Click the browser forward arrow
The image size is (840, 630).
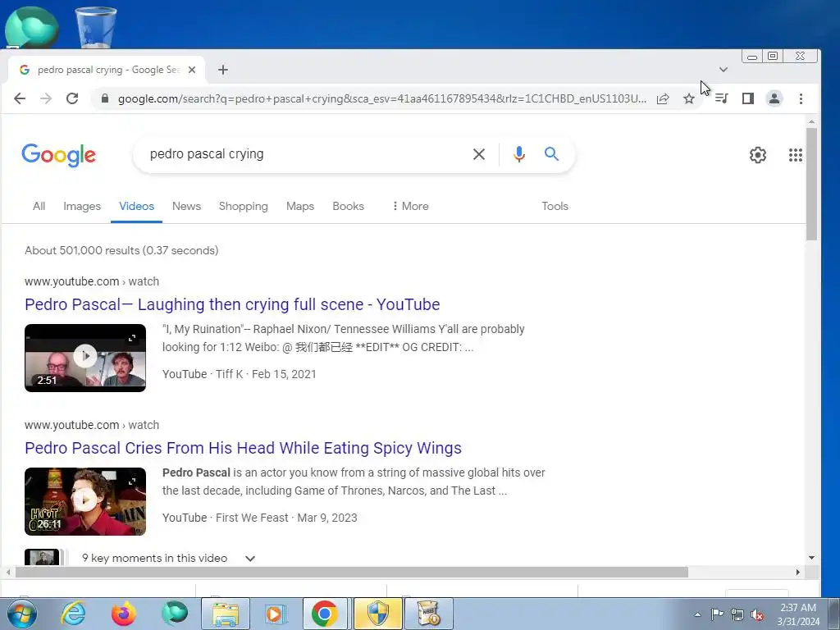coord(46,98)
